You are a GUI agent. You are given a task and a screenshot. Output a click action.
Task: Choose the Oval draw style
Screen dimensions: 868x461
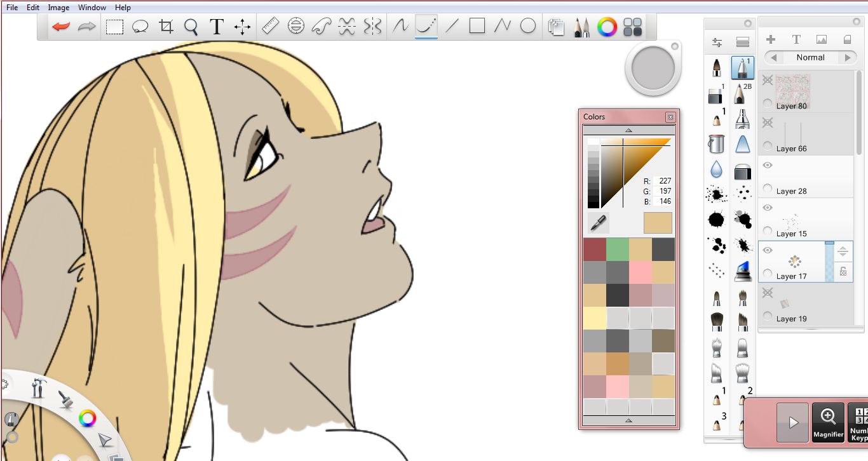[x=528, y=27]
